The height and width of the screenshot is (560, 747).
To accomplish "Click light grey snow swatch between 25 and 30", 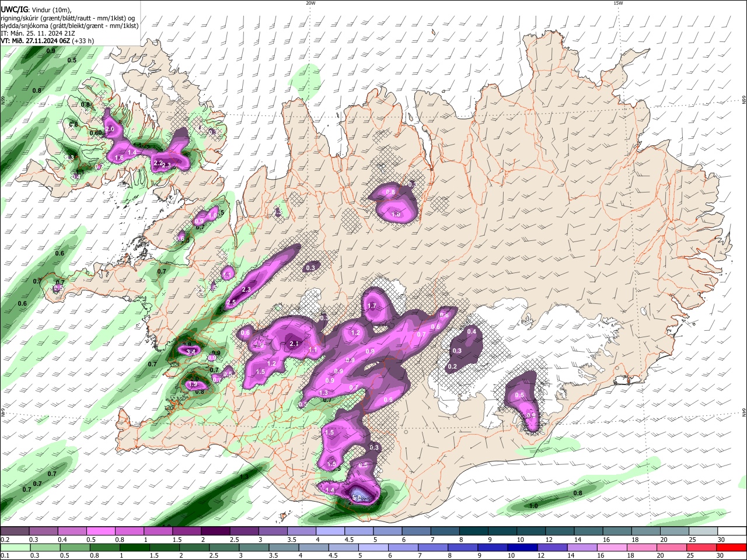I will tap(704, 531).
